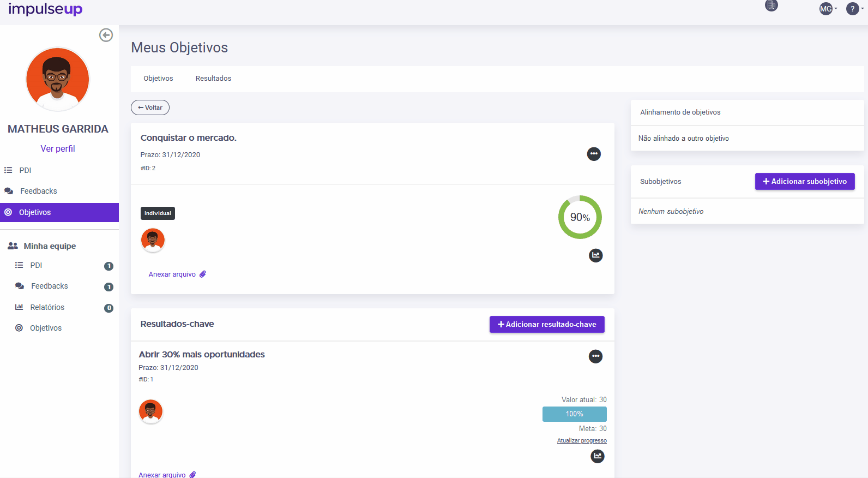The width and height of the screenshot is (868, 478).
Task: Select the highlighted Objetivos sidebar item
Action: pyautogui.click(x=59, y=212)
